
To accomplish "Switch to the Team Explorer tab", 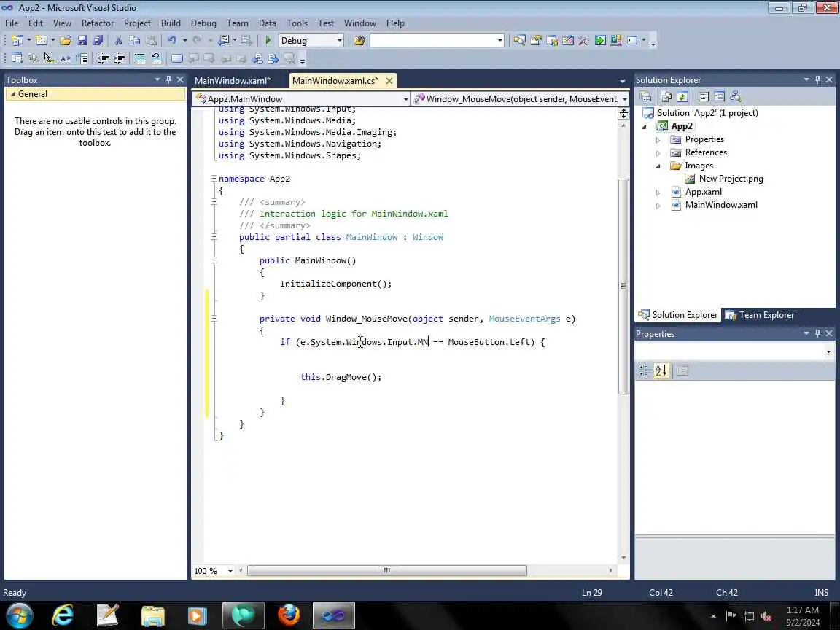I will click(x=760, y=315).
